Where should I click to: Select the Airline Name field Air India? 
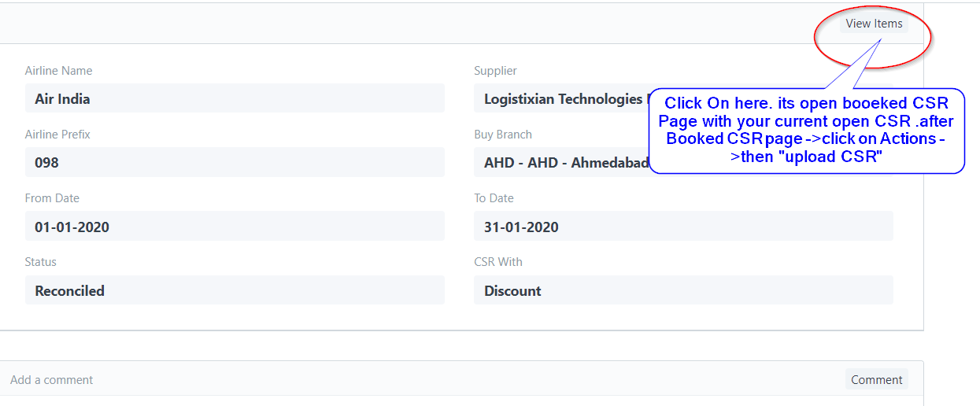(235, 98)
